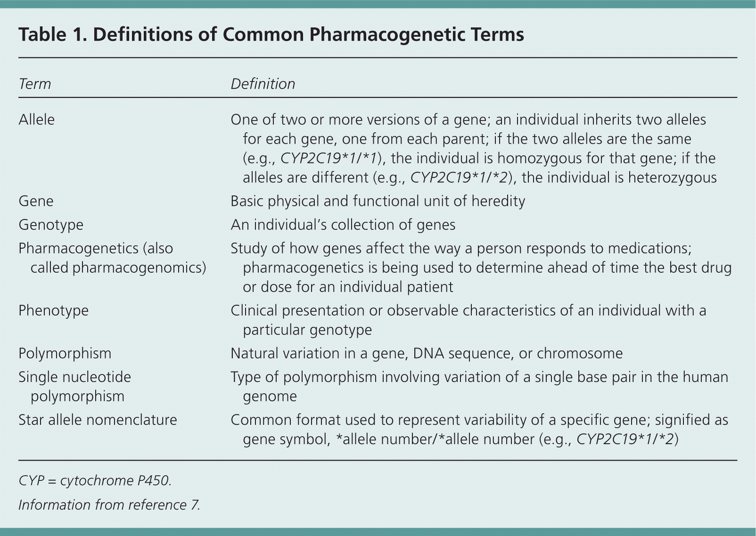Click the definition starting "Clinical presentation or observable"
Screen dimensions: 756x536
(x=468, y=320)
